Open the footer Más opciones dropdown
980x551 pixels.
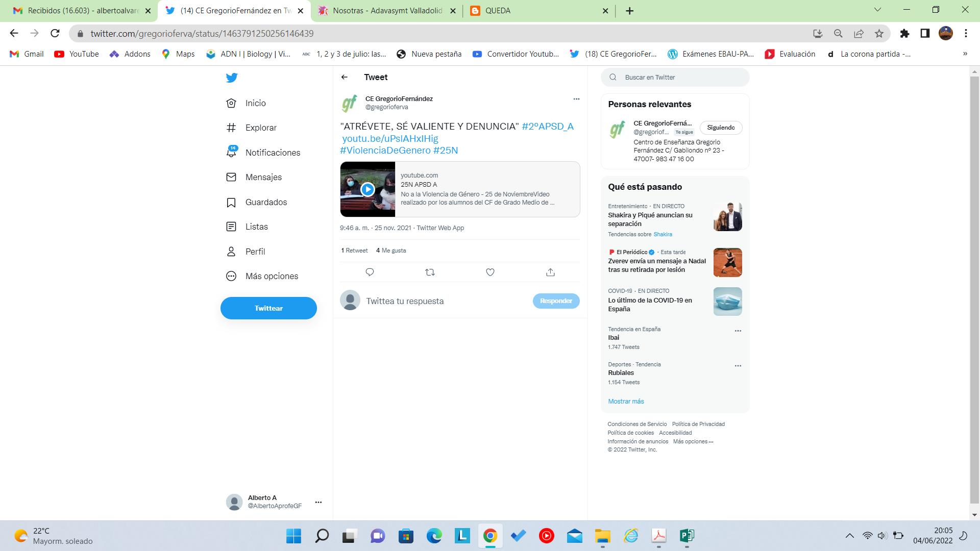[693, 441]
